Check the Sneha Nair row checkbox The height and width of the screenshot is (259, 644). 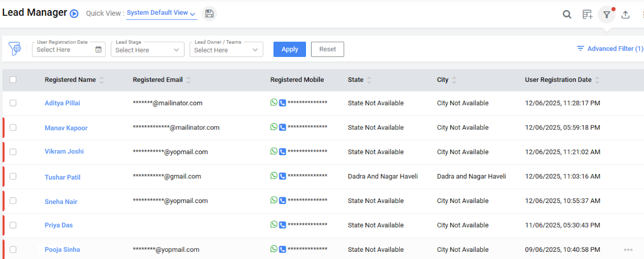(x=13, y=201)
